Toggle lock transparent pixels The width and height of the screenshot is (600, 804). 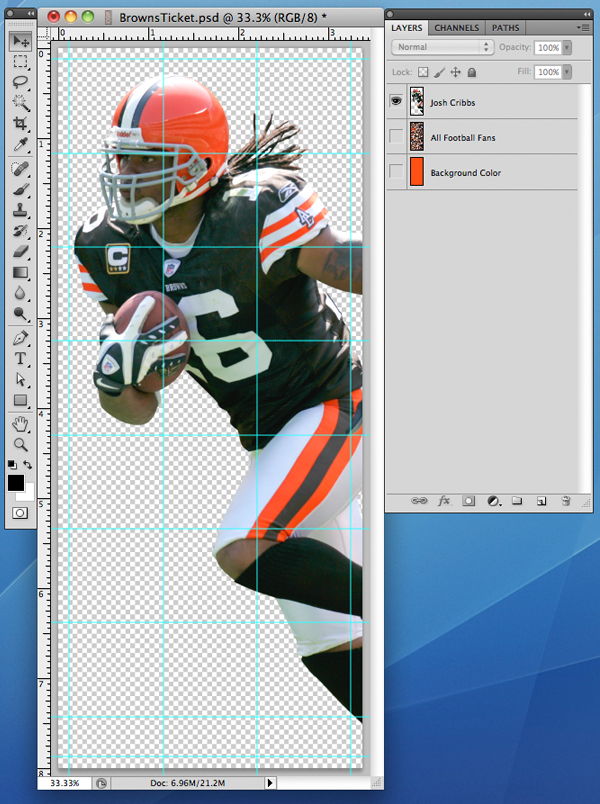423,72
